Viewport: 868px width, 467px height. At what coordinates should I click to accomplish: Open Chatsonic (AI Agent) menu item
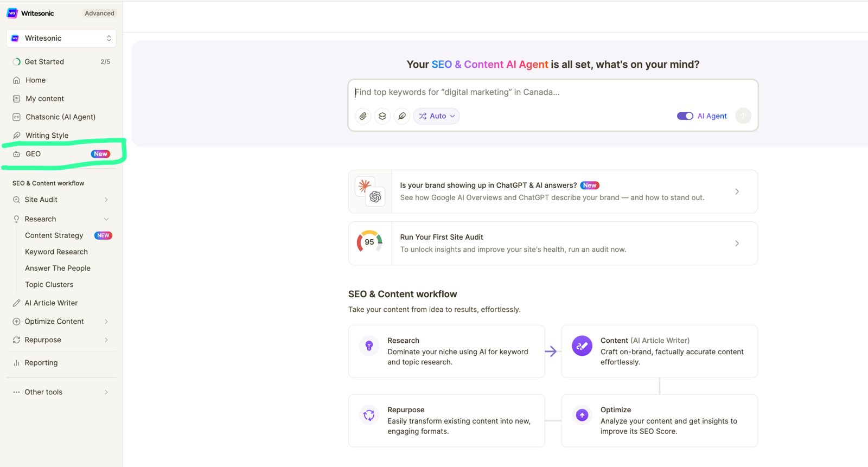click(x=61, y=117)
